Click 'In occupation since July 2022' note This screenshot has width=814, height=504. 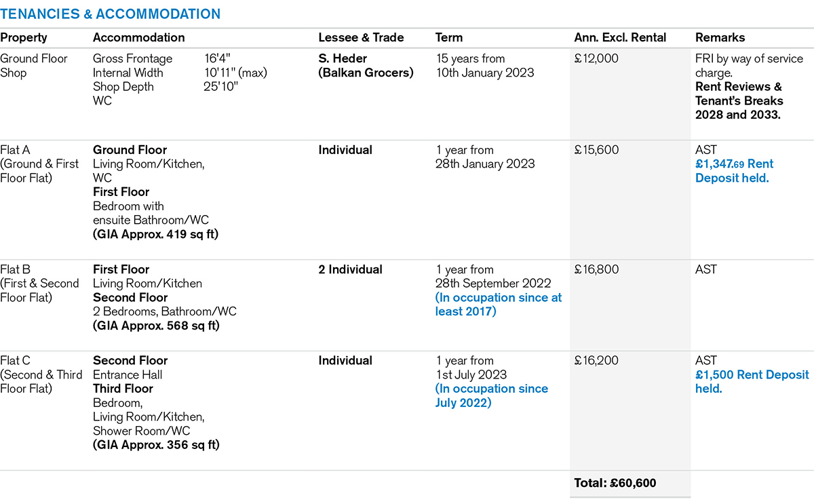click(492, 395)
